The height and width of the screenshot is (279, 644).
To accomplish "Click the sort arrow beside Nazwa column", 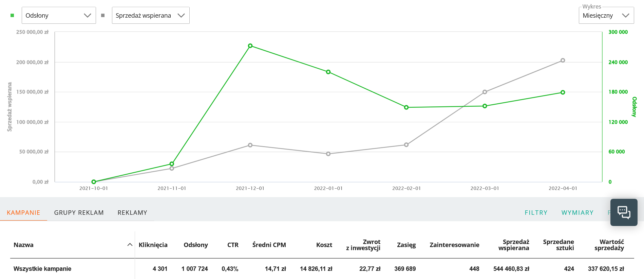I will [x=130, y=245].
